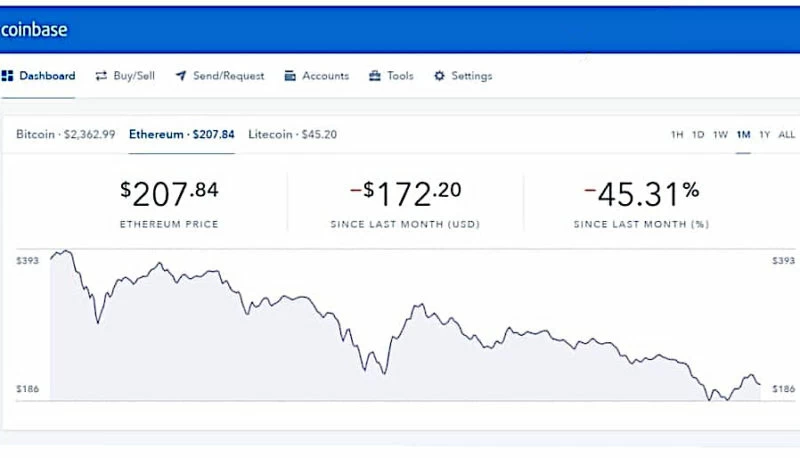This screenshot has width=800, height=458.
Task: Switch chart range to 1D
Action: pyautogui.click(x=698, y=135)
